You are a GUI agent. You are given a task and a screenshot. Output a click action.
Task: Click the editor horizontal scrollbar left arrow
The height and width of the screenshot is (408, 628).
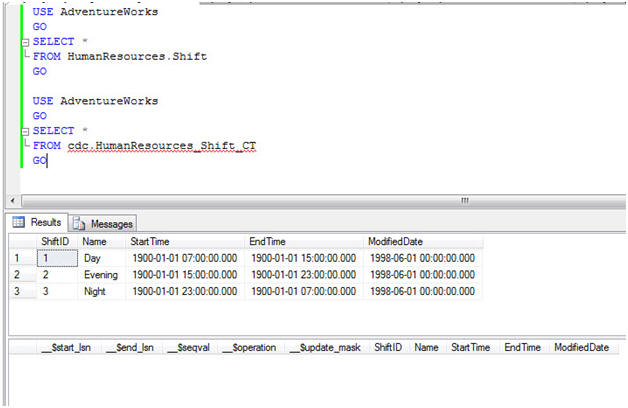(x=13, y=200)
